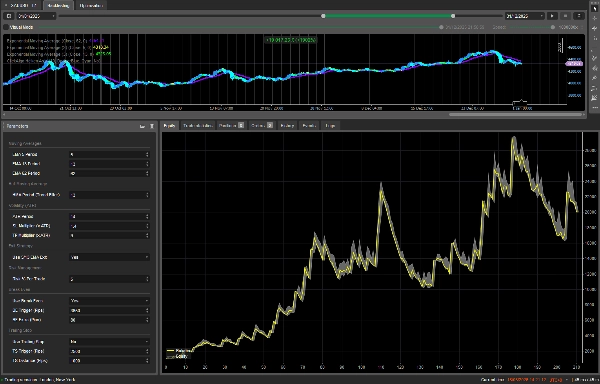Viewport: 600px width, 384px height.
Task: Click the load parameters icon in Parameters header
Action: click(x=142, y=126)
